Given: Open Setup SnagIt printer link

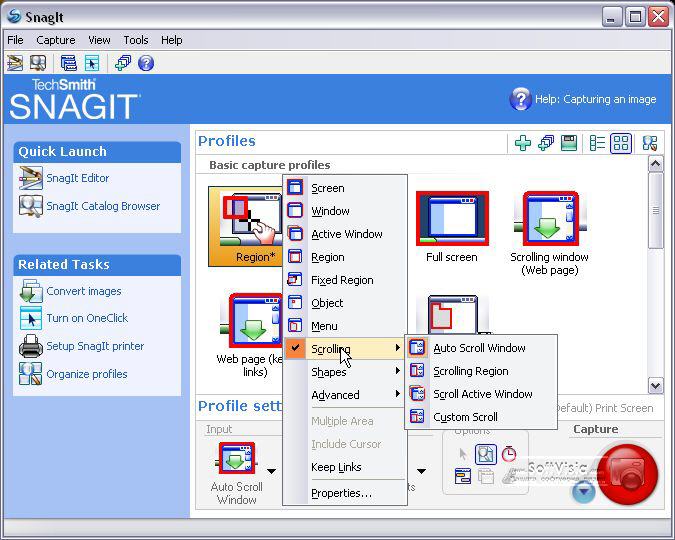Looking at the screenshot, I should point(96,346).
